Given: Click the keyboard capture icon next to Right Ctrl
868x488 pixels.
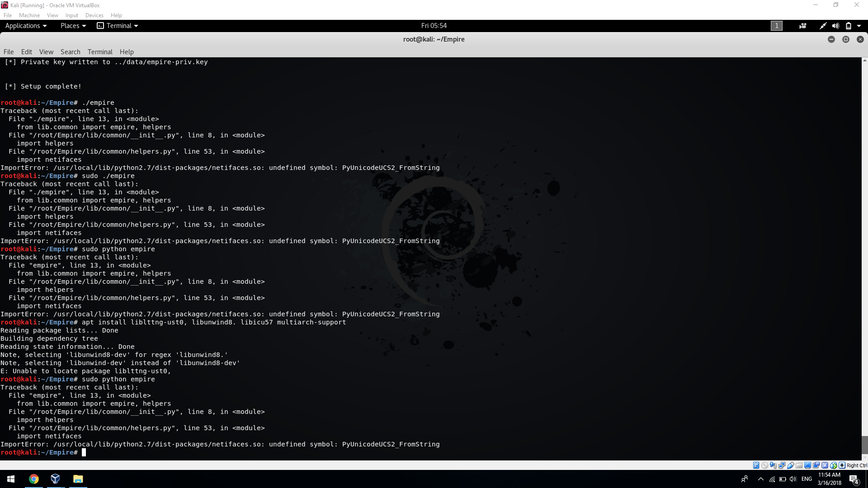Looking at the screenshot, I should pyautogui.click(x=842, y=465).
